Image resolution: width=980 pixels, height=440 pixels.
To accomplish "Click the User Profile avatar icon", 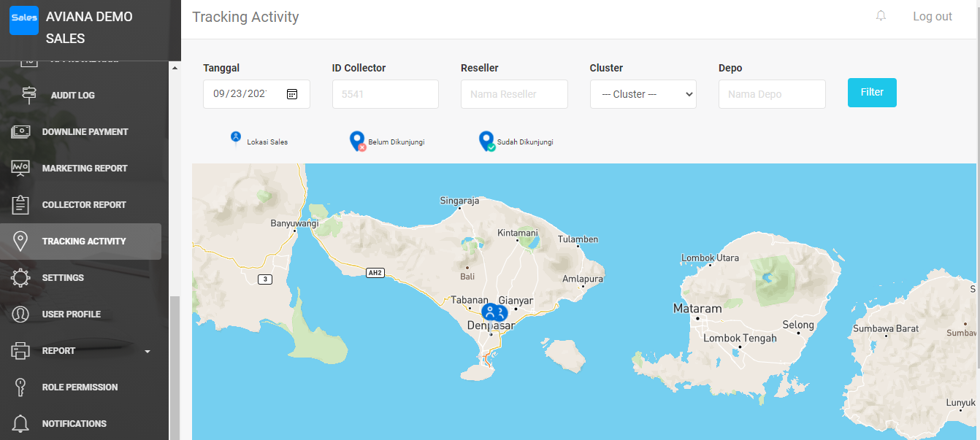I will 20,314.
